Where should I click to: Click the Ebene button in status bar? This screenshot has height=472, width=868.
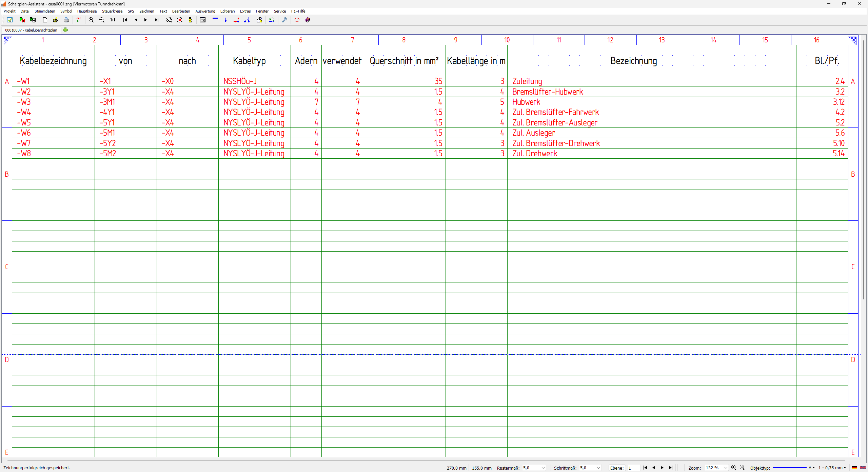click(x=617, y=468)
